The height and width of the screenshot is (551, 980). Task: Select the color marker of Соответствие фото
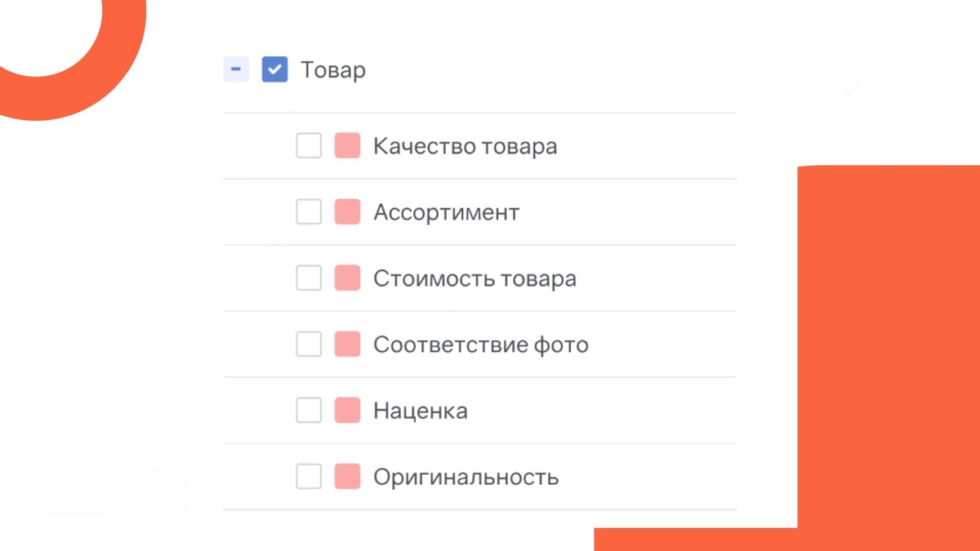(346, 344)
